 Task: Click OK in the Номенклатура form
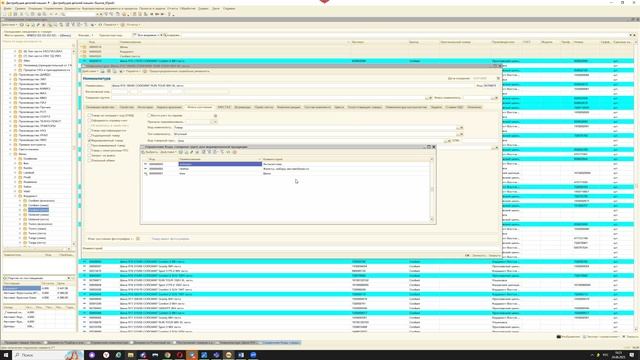(x=467, y=256)
